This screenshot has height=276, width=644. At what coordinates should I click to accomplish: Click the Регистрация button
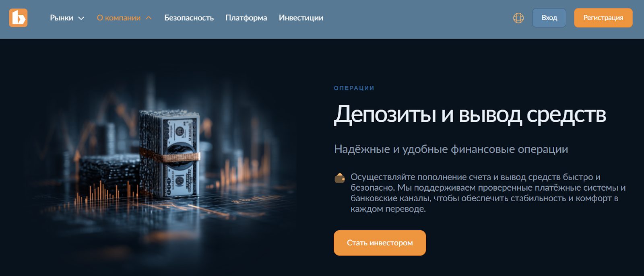pos(603,18)
